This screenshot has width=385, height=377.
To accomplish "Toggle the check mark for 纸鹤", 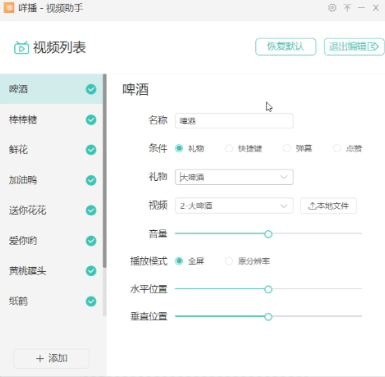I will [x=91, y=301].
